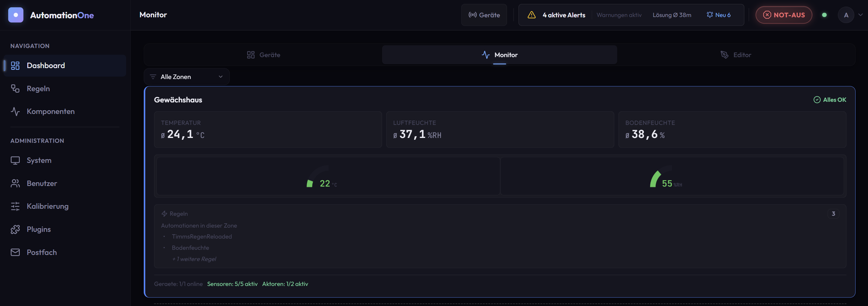Click the Plugins puzzle icon
This screenshot has height=306, width=868.
(x=15, y=229)
